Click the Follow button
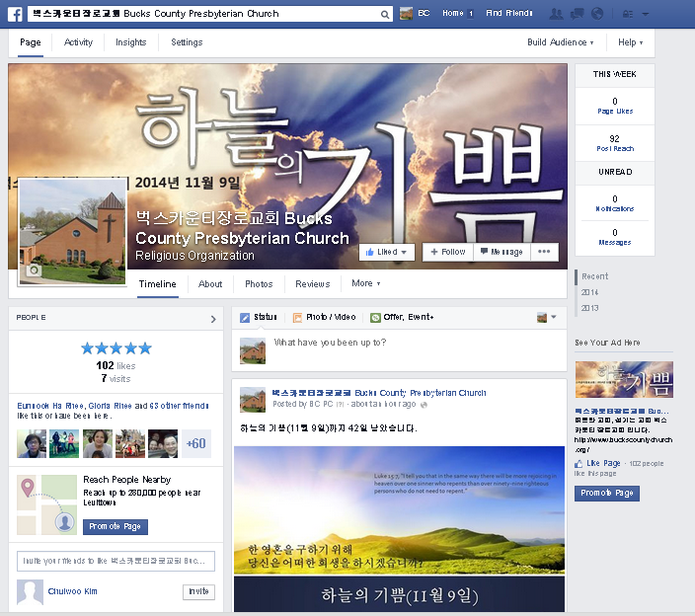 447,252
